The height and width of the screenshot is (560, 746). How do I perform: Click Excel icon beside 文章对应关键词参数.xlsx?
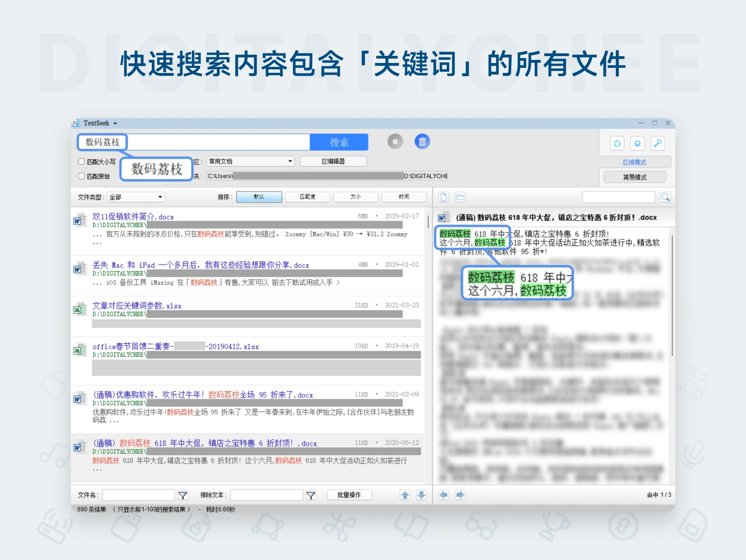pos(80,309)
